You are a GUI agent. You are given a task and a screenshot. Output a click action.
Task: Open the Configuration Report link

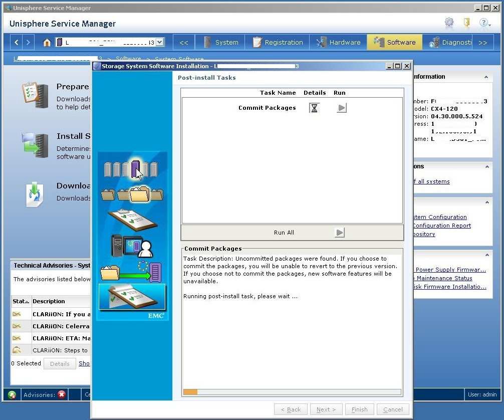coord(442,226)
